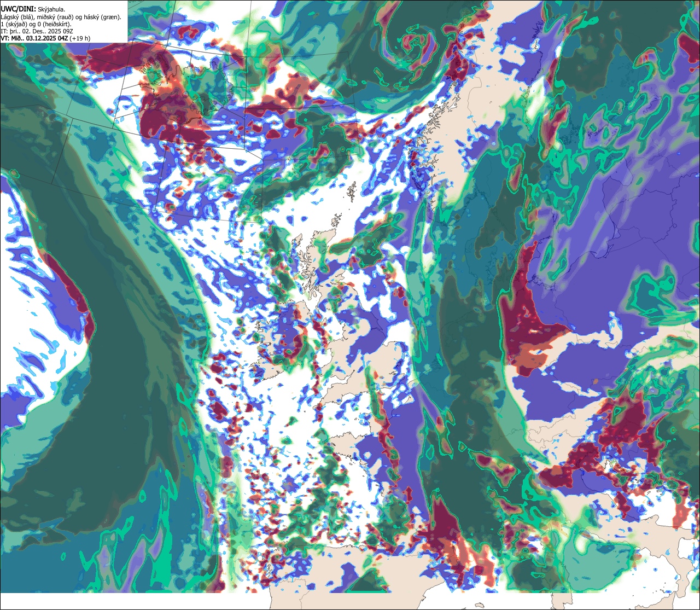This screenshot has height=610, width=700.
Task: Click the "Lágský (blá), miðský (rauð)" legend line
Action: coord(61,17)
